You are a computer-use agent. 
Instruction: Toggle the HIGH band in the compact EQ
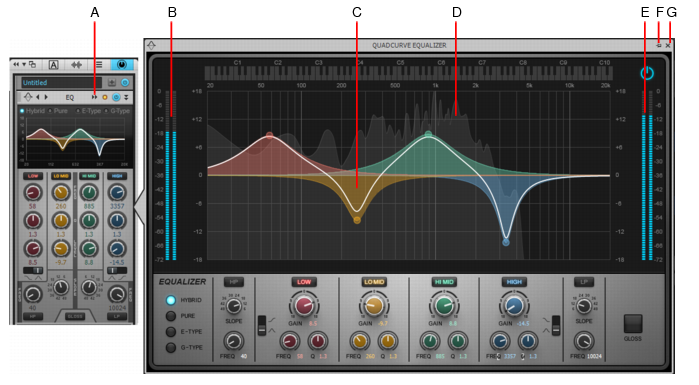pyautogui.click(x=117, y=176)
